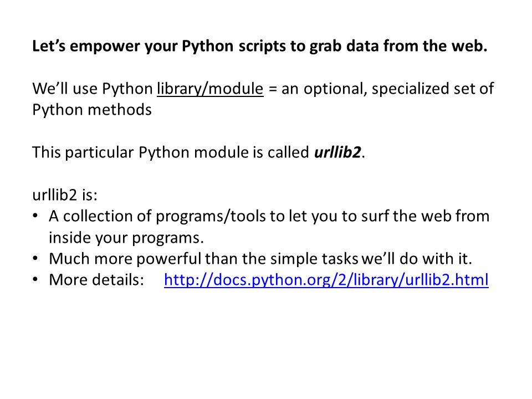
Task: Click "grab data" in the bold heading
Action: (344, 47)
